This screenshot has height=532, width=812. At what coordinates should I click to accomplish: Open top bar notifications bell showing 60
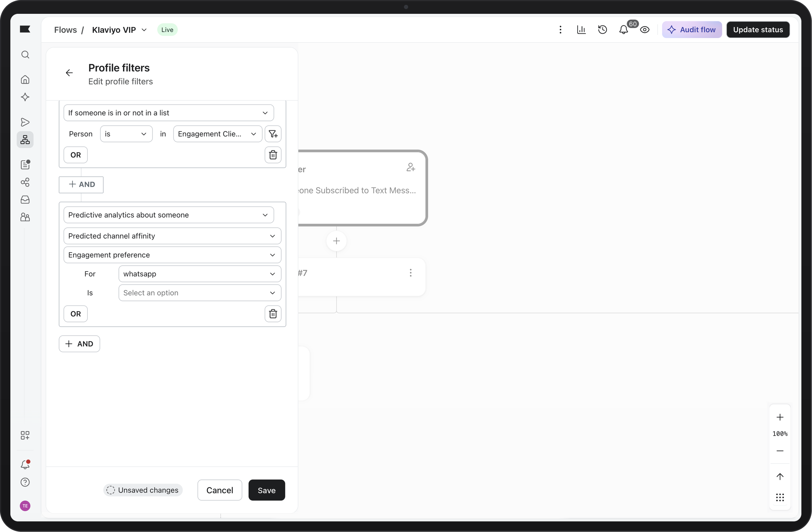pos(624,30)
